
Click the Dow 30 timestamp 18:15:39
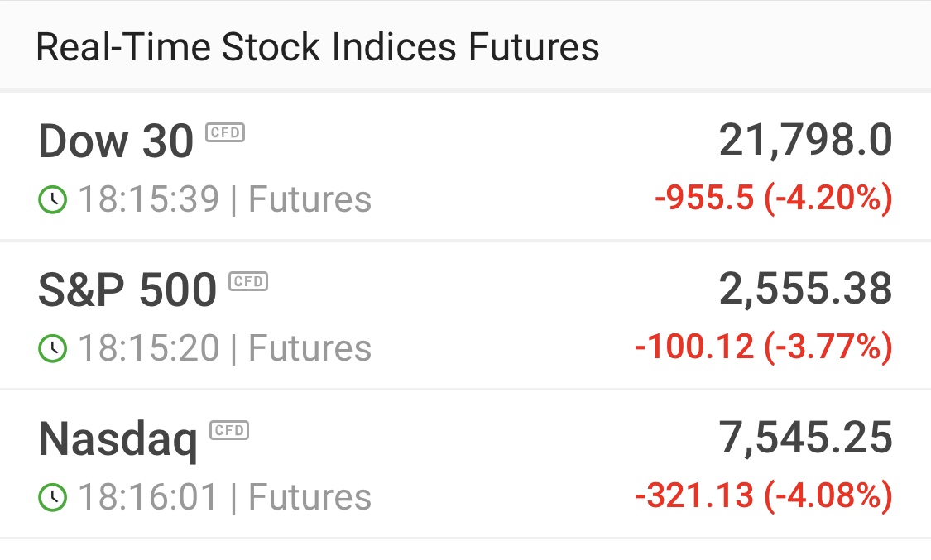pyautogui.click(x=148, y=199)
